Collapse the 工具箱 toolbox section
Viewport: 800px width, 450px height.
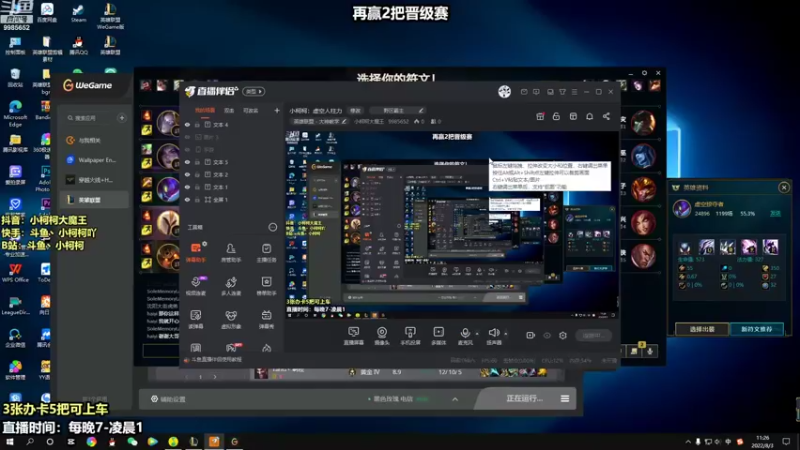point(272,227)
